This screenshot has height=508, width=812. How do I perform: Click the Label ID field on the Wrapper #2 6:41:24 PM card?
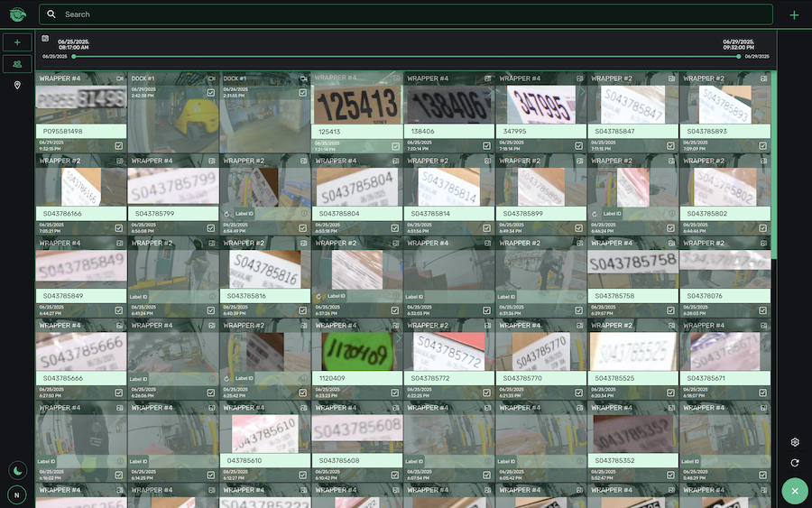[173, 297]
